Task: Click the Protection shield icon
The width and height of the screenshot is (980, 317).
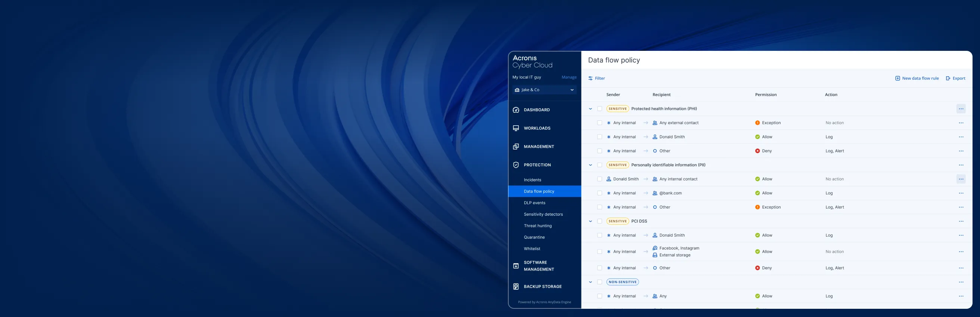Action: [516, 165]
